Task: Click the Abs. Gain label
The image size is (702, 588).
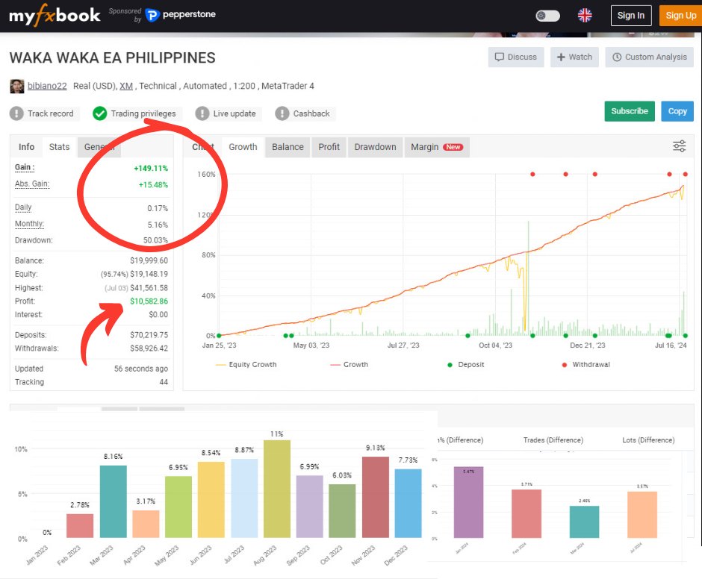Action: tap(32, 184)
